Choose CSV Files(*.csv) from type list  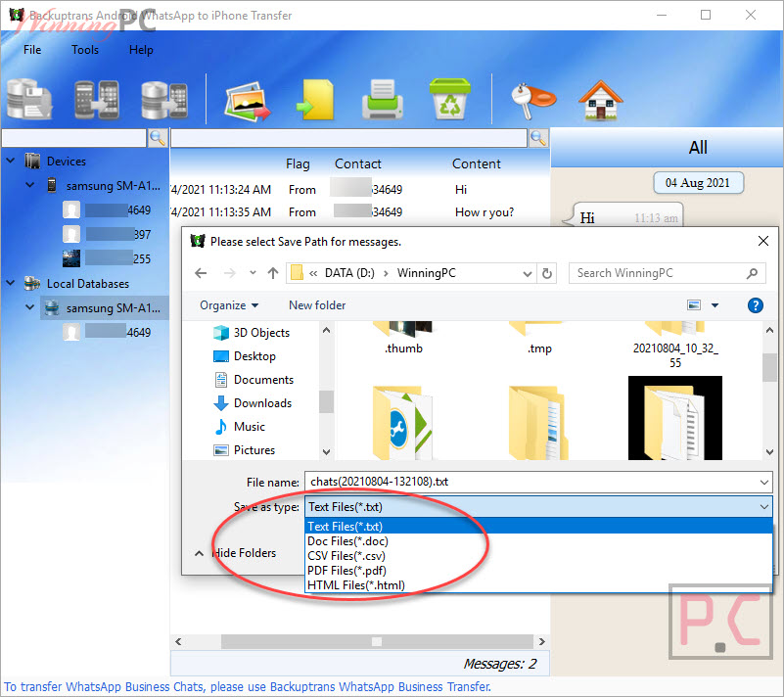pyautogui.click(x=539, y=556)
